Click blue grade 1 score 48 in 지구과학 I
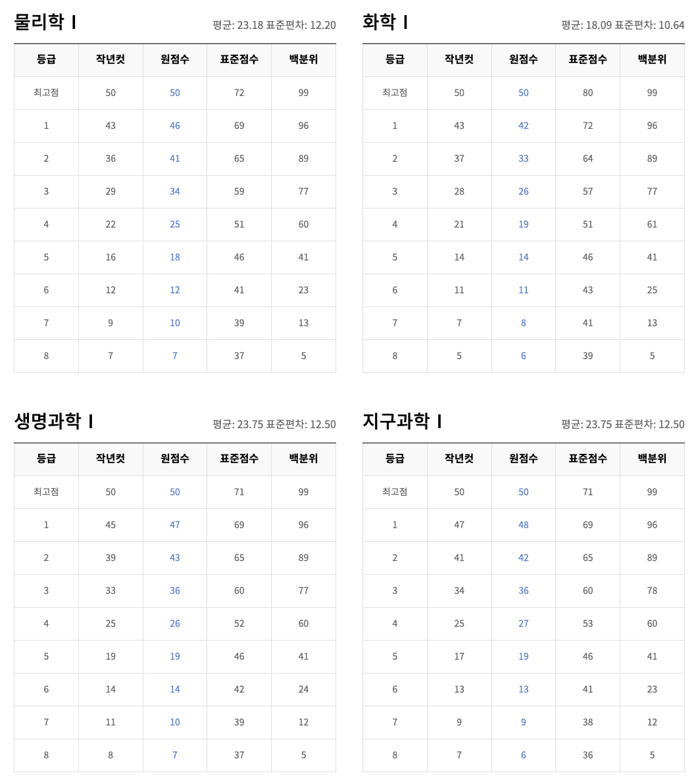The image size is (696, 784). 523,525
